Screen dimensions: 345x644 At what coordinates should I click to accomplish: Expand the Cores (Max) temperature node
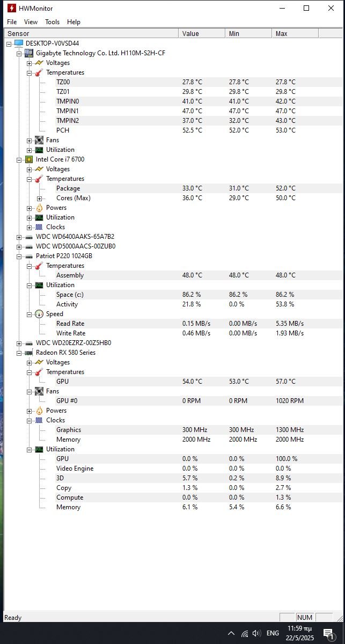(39, 198)
